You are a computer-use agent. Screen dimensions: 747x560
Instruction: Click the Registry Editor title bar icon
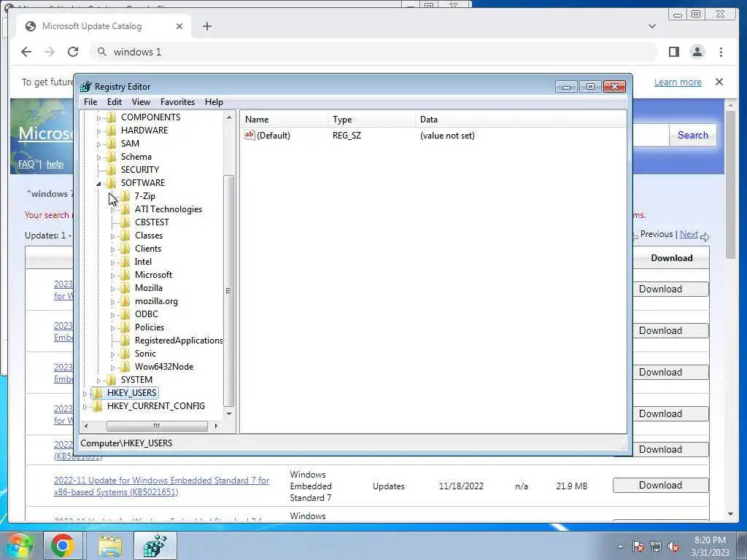point(86,86)
